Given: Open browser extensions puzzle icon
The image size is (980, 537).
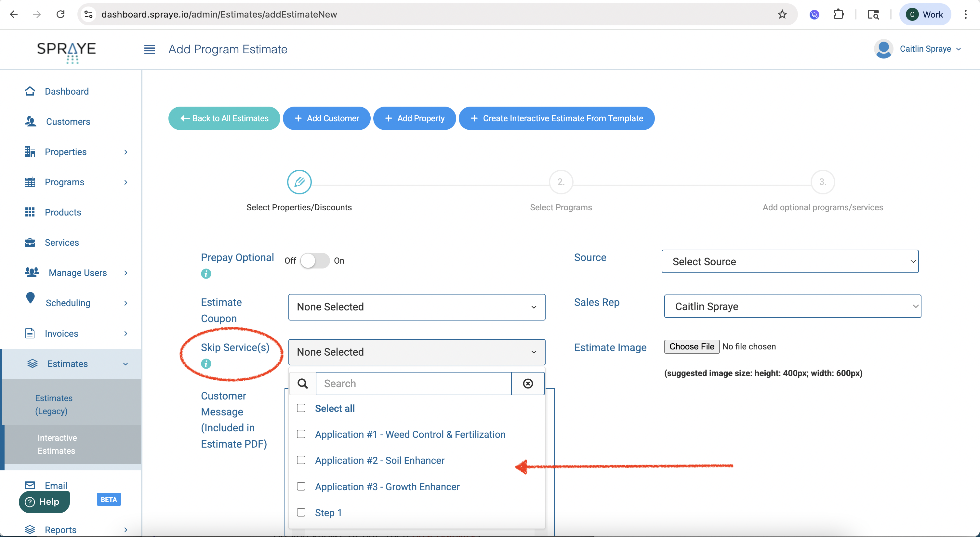Looking at the screenshot, I should click(838, 14).
